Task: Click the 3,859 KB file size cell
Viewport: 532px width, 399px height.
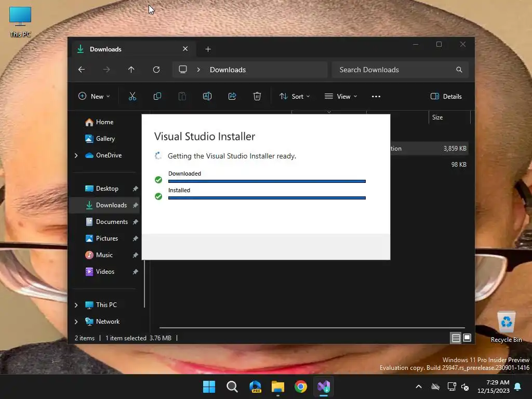Action: click(455, 149)
